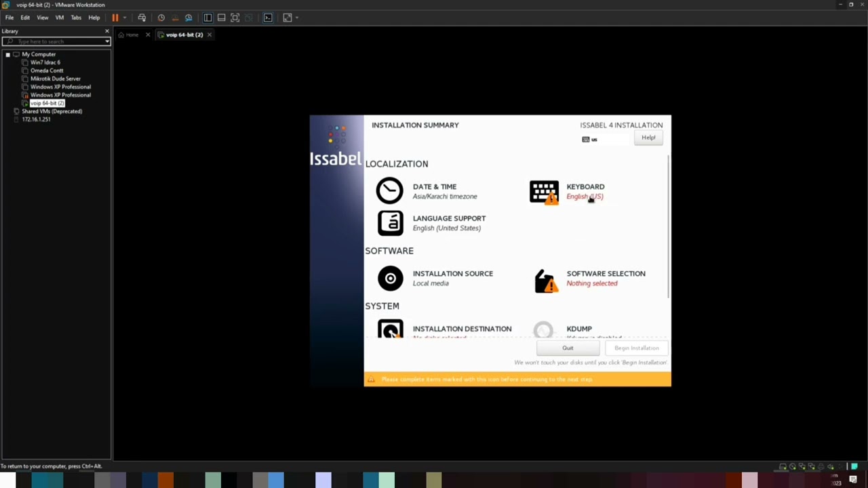Viewport: 868px width, 488px height.
Task: Toggle the thumbnail bar view icon
Action: pyautogui.click(x=221, y=18)
